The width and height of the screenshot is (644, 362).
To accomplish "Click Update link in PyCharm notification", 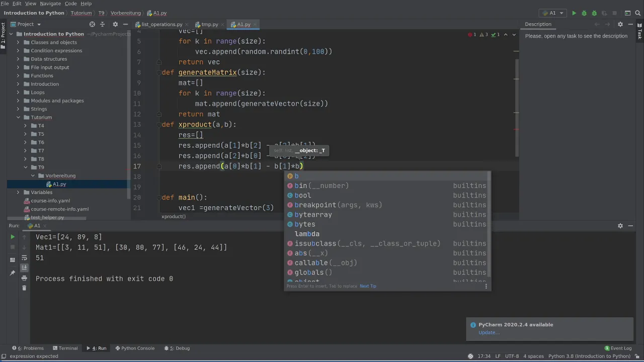I will (489, 332).
